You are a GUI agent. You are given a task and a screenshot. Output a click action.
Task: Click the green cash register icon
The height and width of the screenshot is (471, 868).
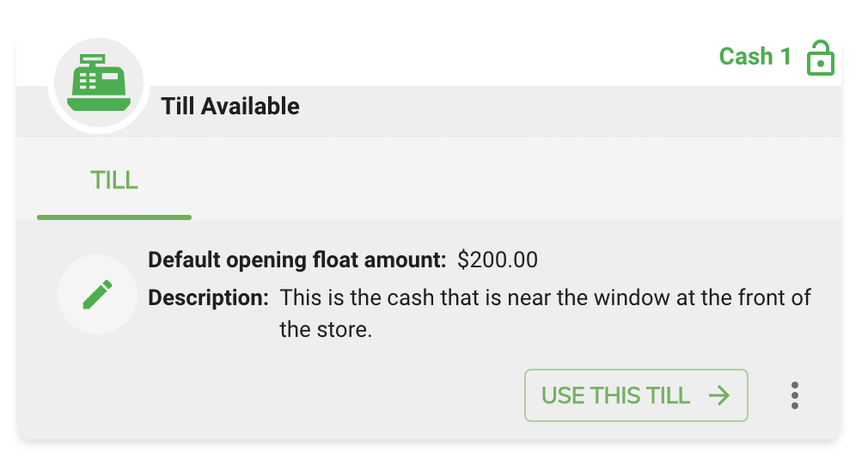tap(99, 83)
